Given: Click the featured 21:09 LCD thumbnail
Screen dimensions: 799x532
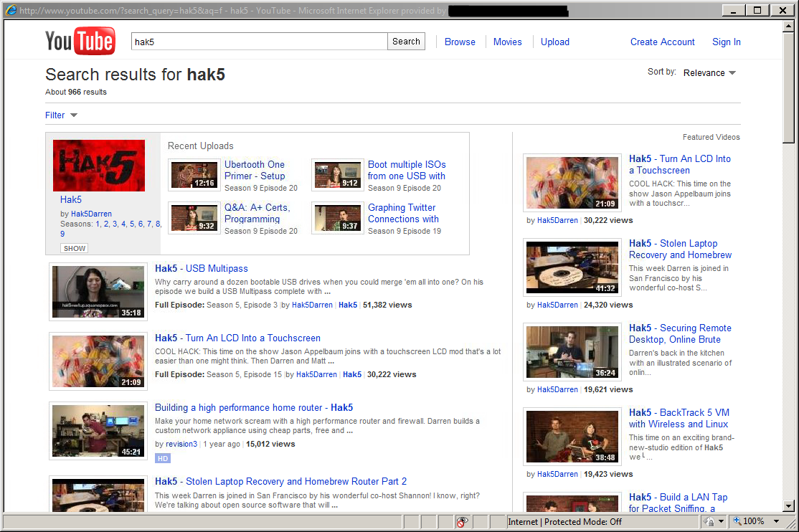Looking at the screenshot, I should [x=572, y=182].
